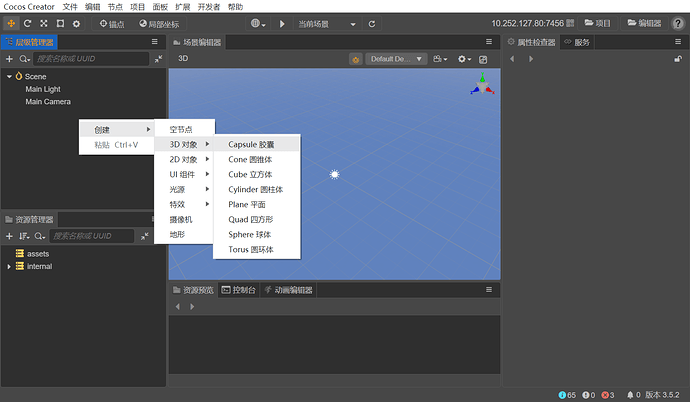Toggle the 锚点 pivot mode button
690x402 pixels.
pos(112,24)
